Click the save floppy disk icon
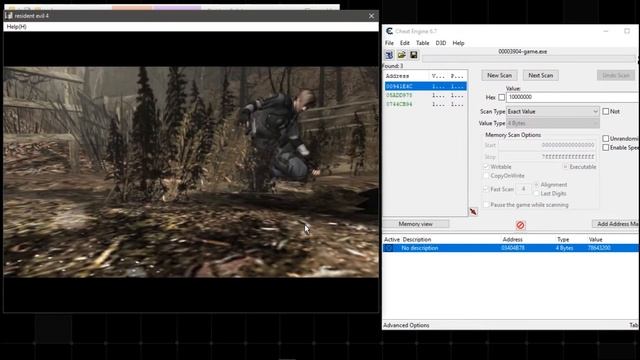Image resolution: width=640 pixels, height=360 pixels. pos(413,55)
